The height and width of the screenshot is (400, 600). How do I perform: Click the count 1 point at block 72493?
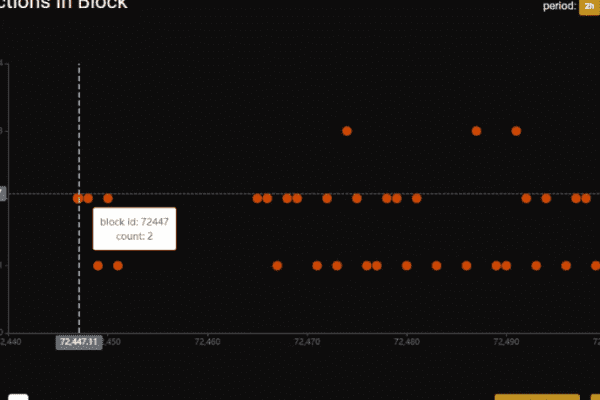coord(536,266)
